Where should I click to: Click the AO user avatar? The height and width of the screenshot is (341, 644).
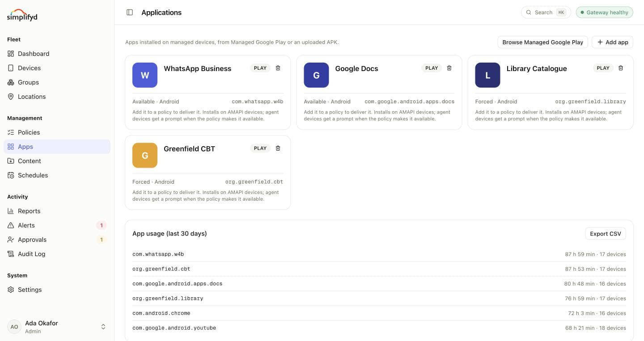(x=14, y=327)
